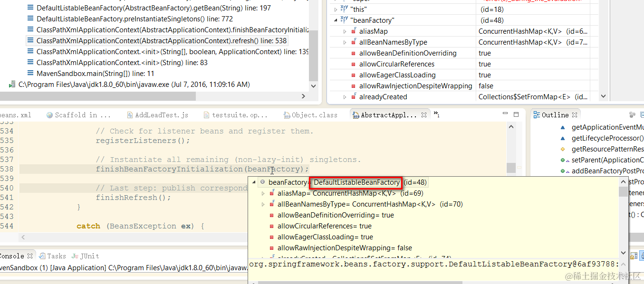
Task: Click the field icon next to allowRawInjectionDespiteWrapping in Expressions
Action: (353, 86)
